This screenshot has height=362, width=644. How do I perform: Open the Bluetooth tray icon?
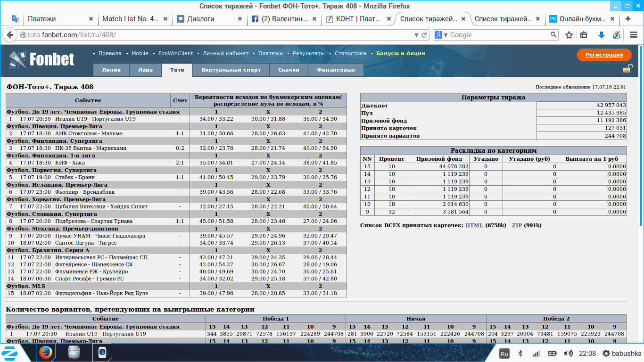coord(520,354)
